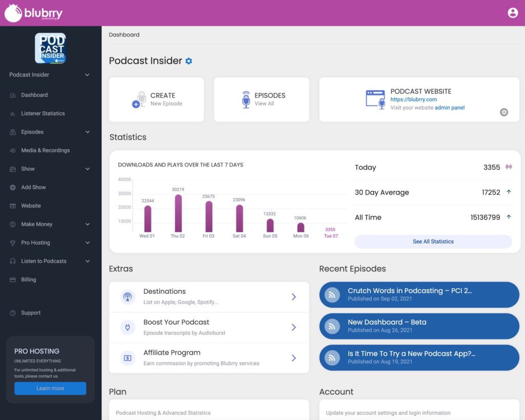Screen dimensions: 525x420
Task: Expand the Make Money submenu chevron
Action: click(x=87, y=224)
